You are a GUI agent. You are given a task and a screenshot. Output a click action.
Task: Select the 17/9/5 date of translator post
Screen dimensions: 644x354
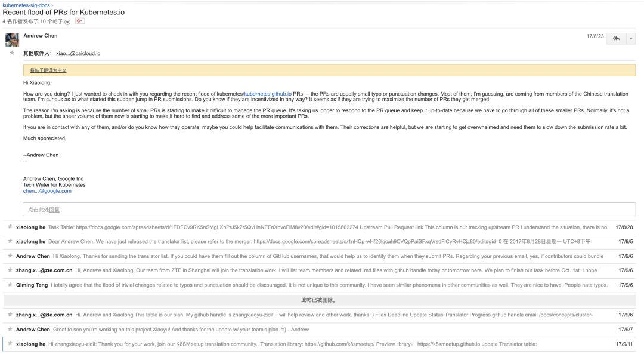pyautogui.click(x=626, y=242)
